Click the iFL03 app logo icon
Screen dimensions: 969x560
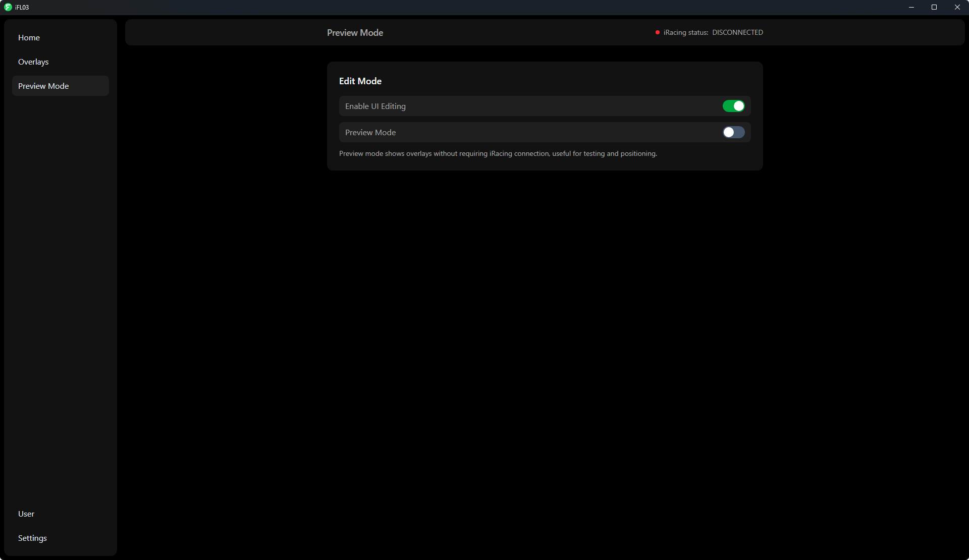point(8,7)
